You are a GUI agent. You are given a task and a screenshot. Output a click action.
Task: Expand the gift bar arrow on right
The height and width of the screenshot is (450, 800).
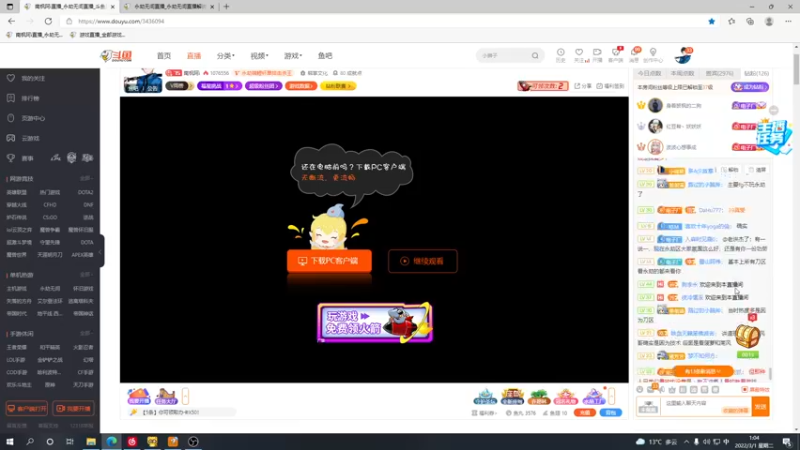click(611, 396)
